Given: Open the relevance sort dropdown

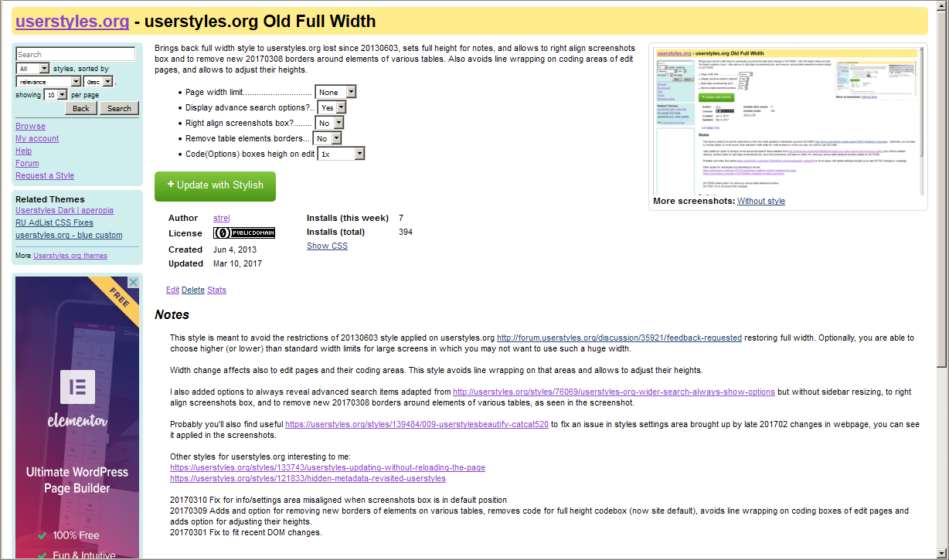Looking at the screenshot, I should (49, 81).
